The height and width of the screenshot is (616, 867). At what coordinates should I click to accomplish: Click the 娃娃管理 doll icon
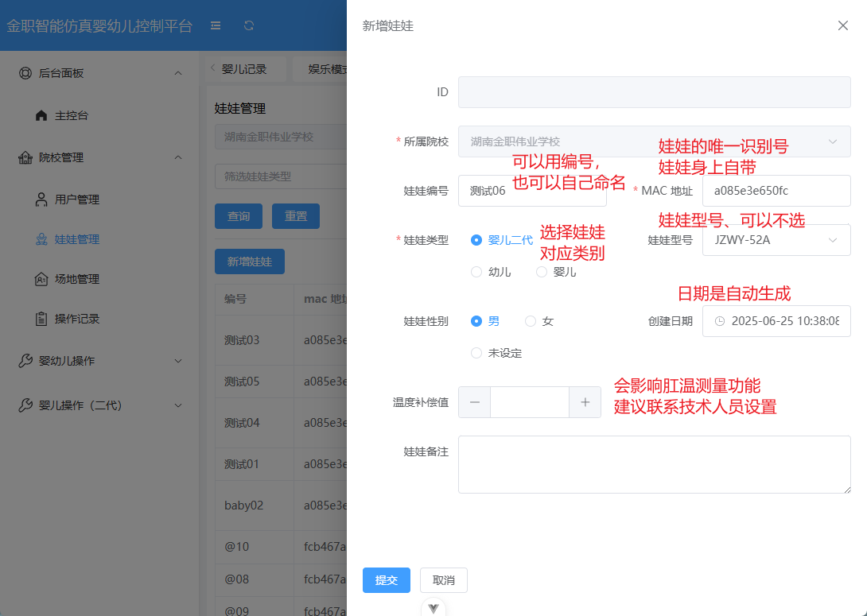41,239
